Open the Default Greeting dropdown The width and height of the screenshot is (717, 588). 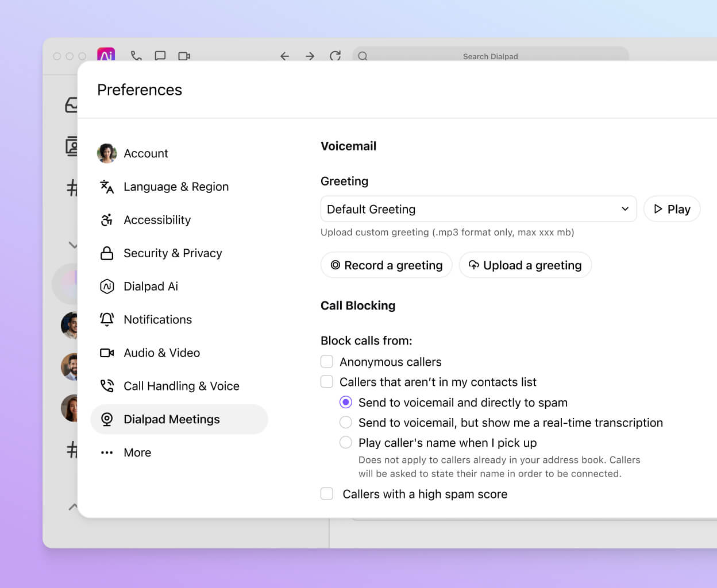click(625, 209)
